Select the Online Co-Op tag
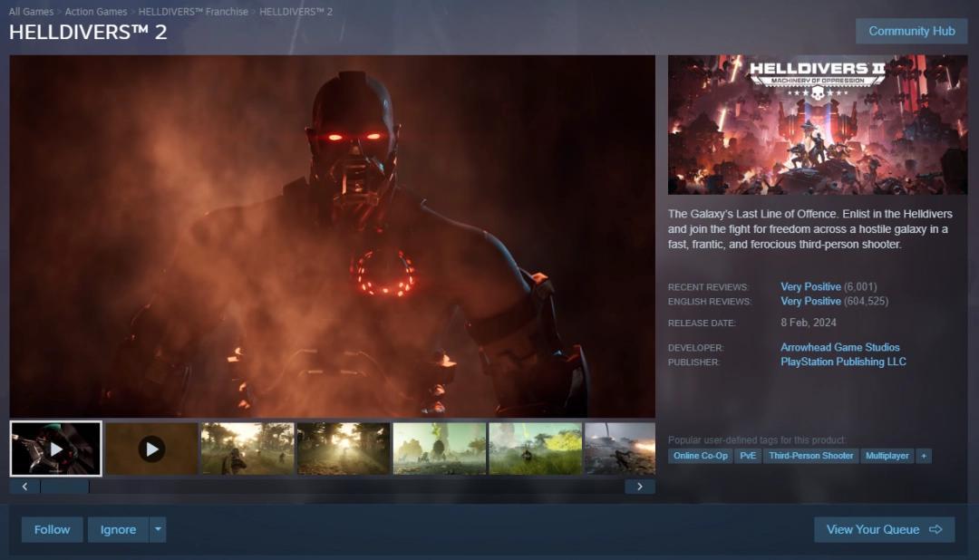The width and height of the screenshot is (979, 560). click(x=700, y=456)
